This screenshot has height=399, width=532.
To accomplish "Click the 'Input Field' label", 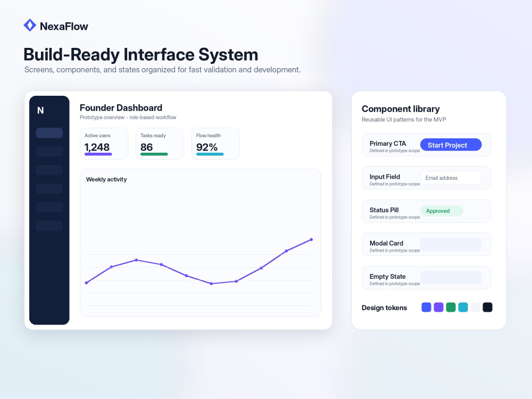I will tap(385, 177).
